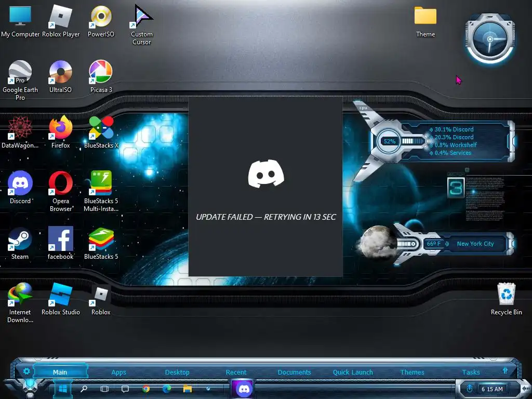The width and height of the screenshot is (532, 399).
Task: Click the BlueStacks 5 desktop icon
Action: 101,244
